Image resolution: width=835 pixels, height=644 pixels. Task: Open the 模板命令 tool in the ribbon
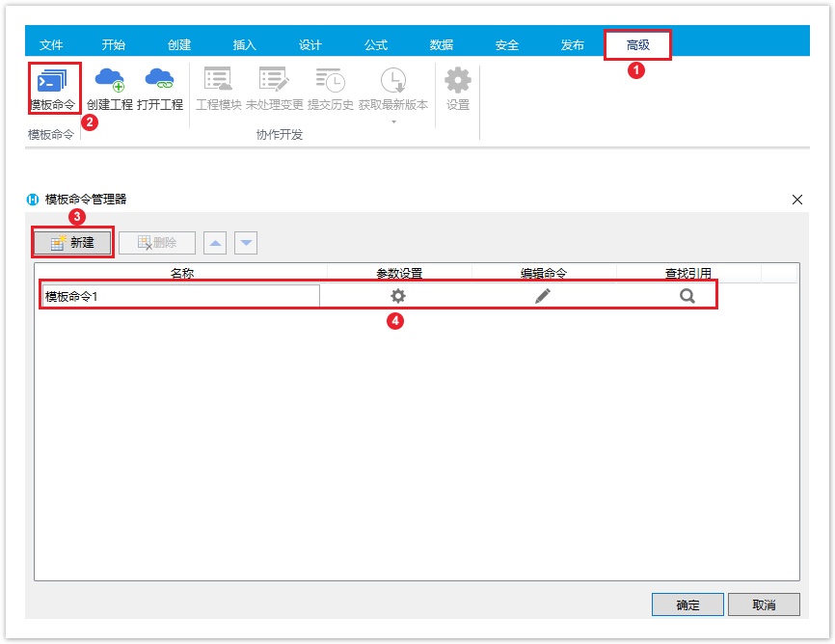[53, 88]
